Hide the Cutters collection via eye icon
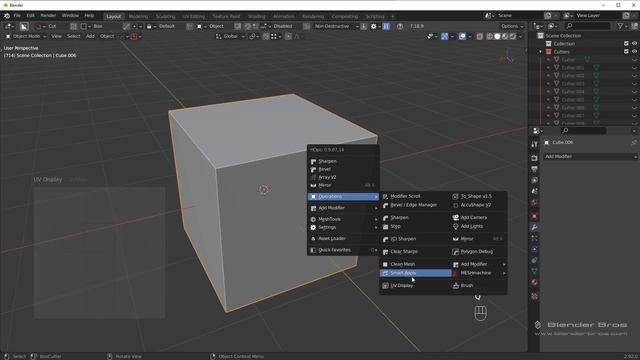This screenshot has width=640, height=360. pos(634,51)
